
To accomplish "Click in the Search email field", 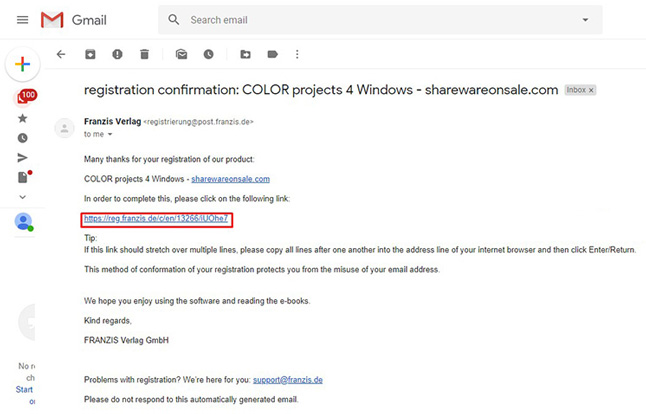I will tap(370, 20).
